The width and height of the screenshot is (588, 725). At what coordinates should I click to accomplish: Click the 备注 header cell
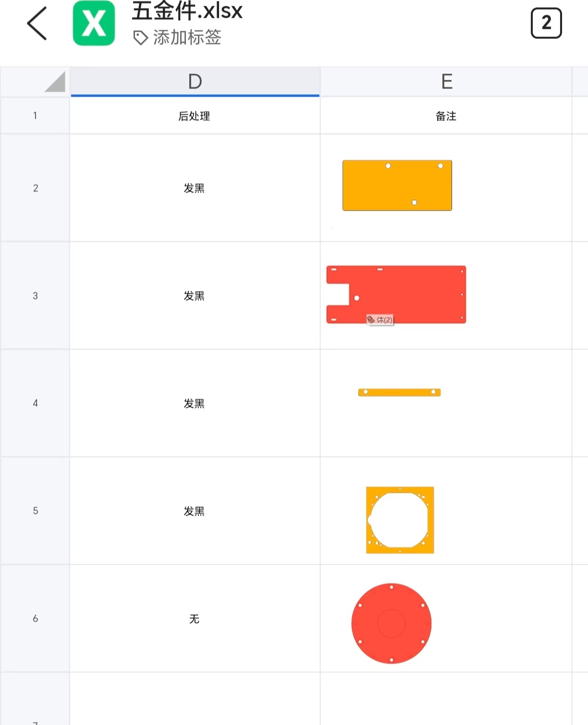pyautogui.click(x=446, y=116)
